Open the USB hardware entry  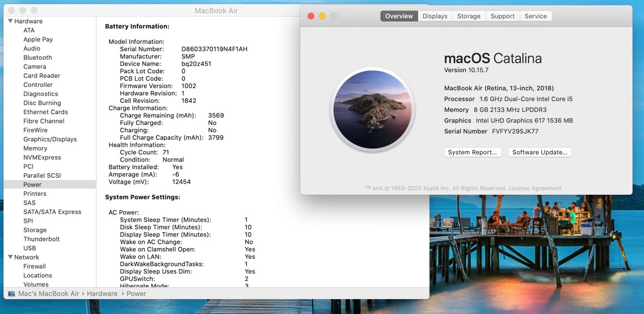tap(30, 248)
